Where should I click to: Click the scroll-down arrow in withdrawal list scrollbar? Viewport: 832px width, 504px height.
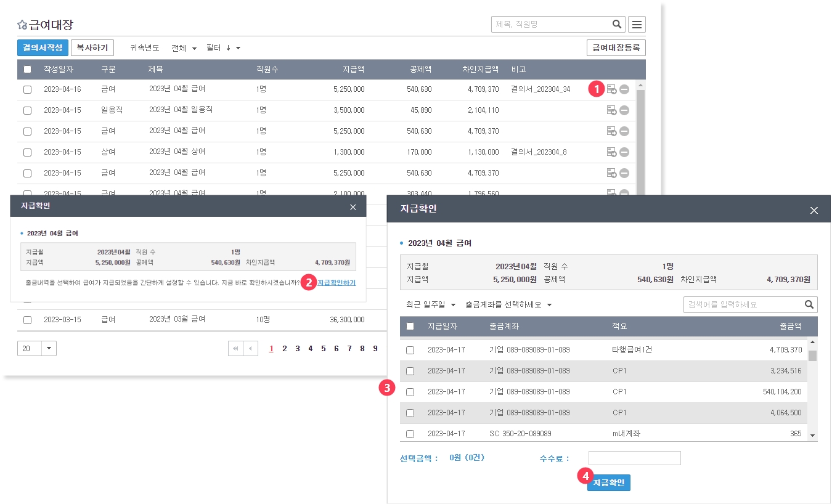click(812, 435)
